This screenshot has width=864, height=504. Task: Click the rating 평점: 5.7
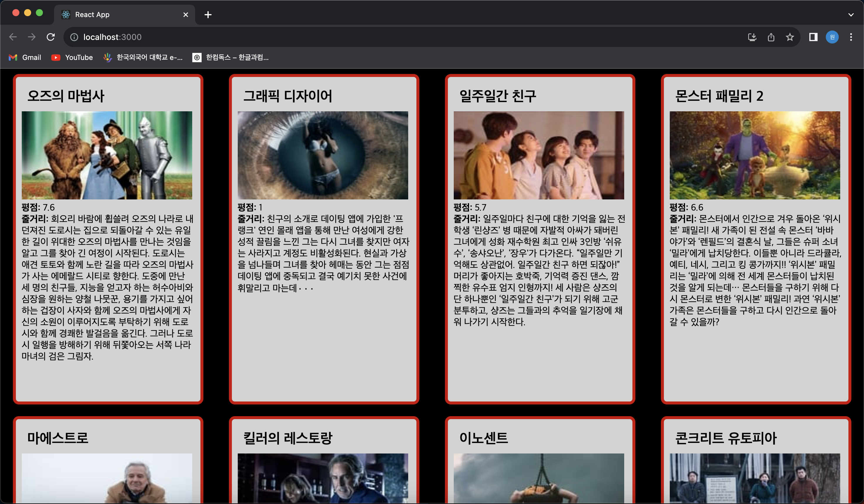tap(470, 207)
